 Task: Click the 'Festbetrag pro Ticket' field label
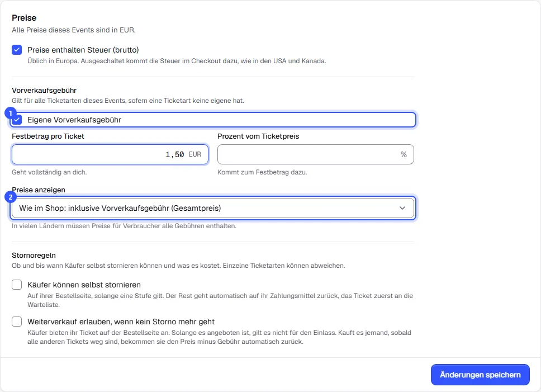point(48,136)
